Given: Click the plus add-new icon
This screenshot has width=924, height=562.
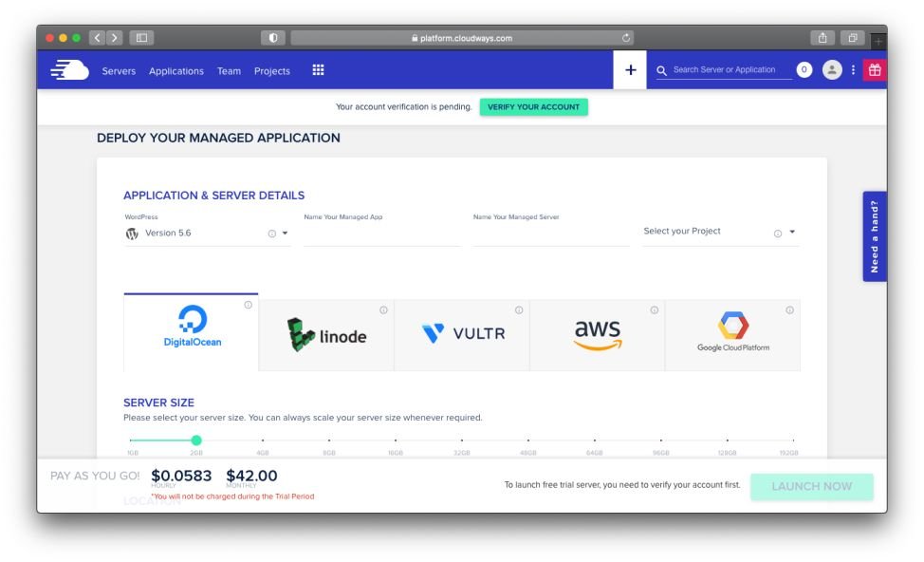Looking at the screenshot, I should click(630, 70).
